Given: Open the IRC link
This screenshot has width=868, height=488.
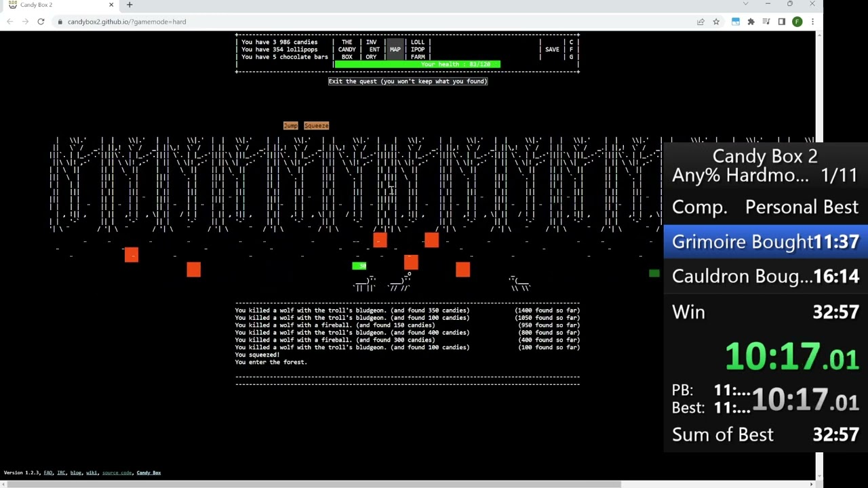Looking at the screenshot, I should 61,472.
